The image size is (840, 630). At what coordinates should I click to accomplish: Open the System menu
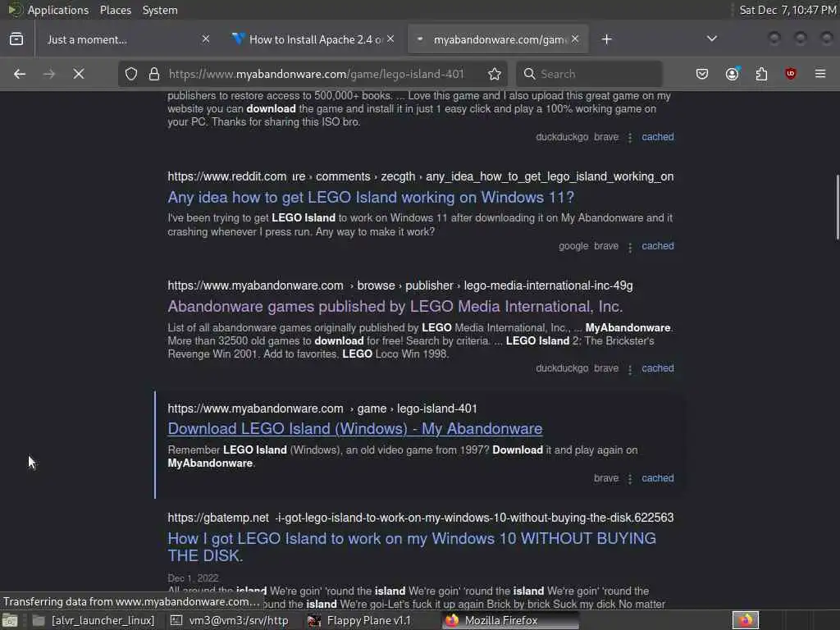click(160, 10)
